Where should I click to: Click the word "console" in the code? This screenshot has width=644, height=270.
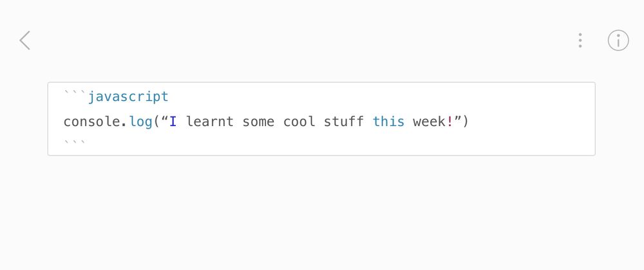(91, 121)
